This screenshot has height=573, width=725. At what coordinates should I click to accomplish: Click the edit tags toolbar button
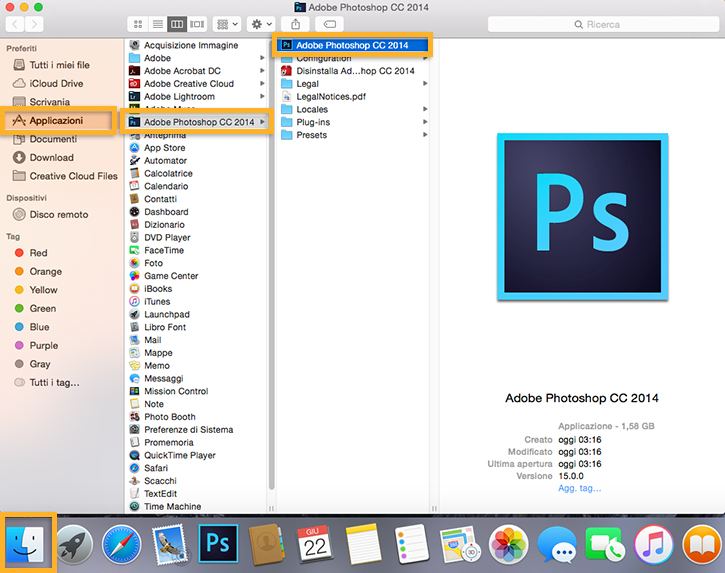point(330,24)
